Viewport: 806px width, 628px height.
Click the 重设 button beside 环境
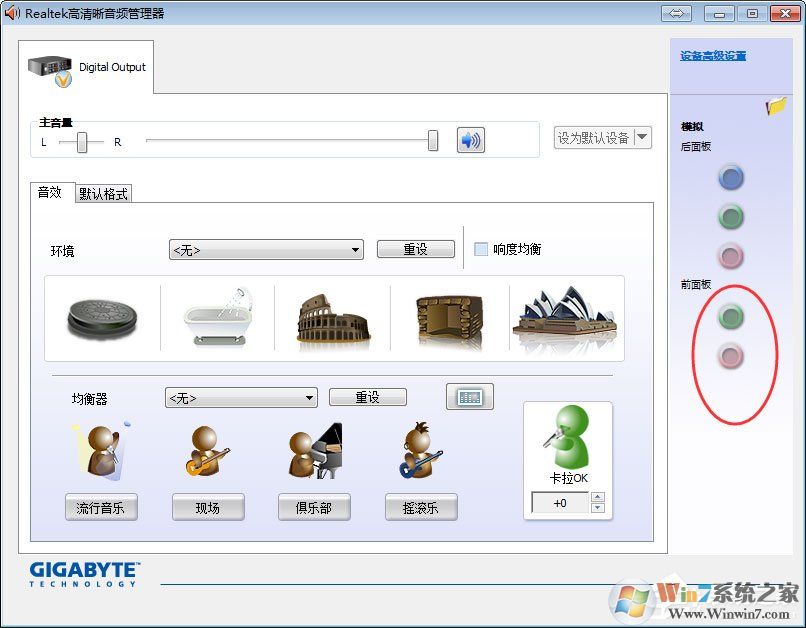click(x=416, y=248)
